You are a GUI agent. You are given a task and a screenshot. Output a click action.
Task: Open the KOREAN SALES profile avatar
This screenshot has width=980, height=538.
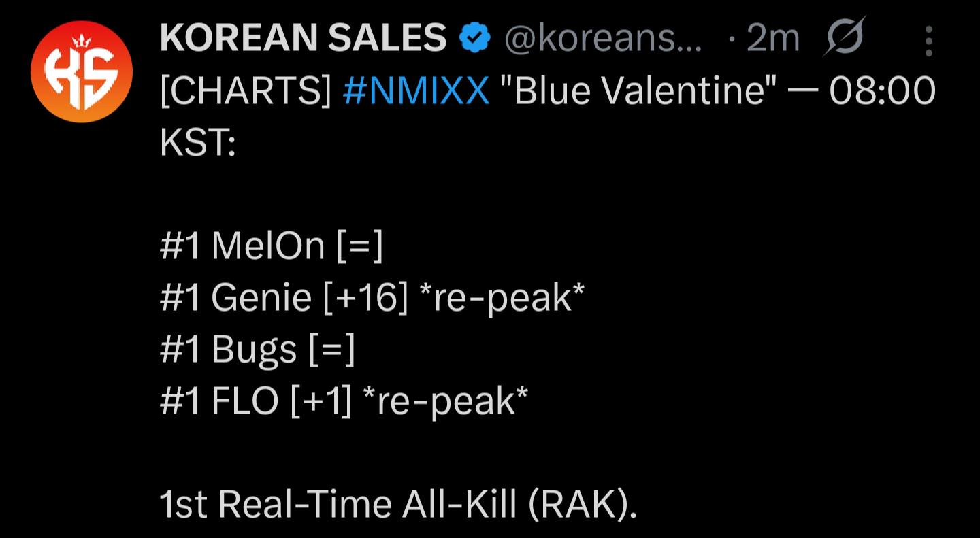[81, 71]
